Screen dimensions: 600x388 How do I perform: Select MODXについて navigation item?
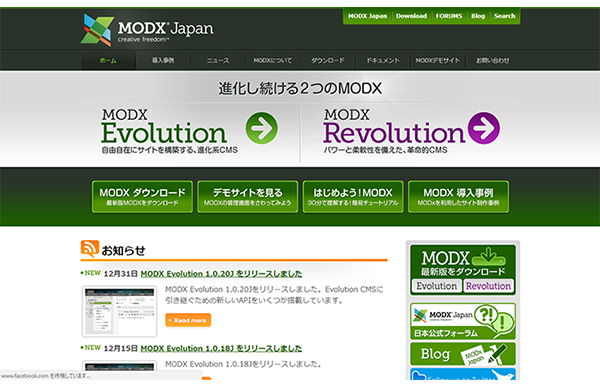point(272,60)
